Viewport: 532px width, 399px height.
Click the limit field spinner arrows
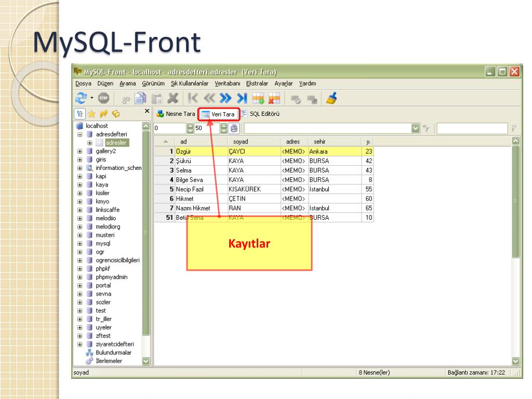[223, 128]
